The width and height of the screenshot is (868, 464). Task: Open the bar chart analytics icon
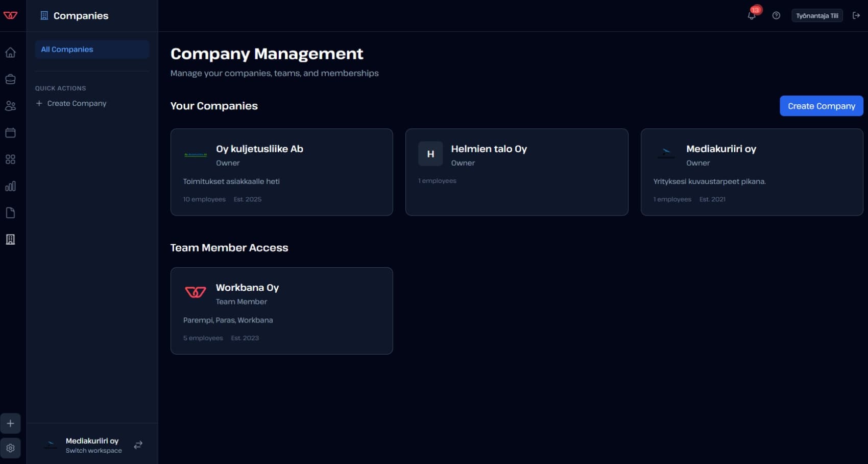coord(10,186)
